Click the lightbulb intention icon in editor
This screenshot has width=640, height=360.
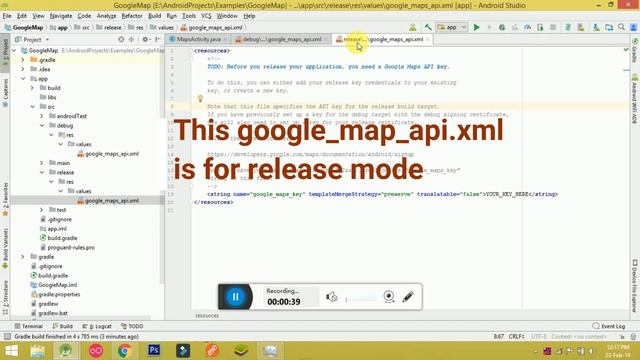200,98
